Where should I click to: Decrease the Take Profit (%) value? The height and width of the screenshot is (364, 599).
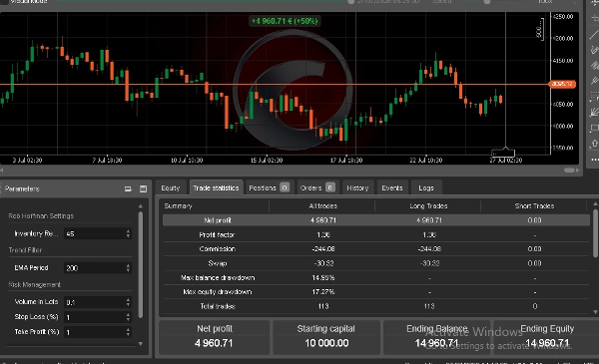(x=128, y=335)
